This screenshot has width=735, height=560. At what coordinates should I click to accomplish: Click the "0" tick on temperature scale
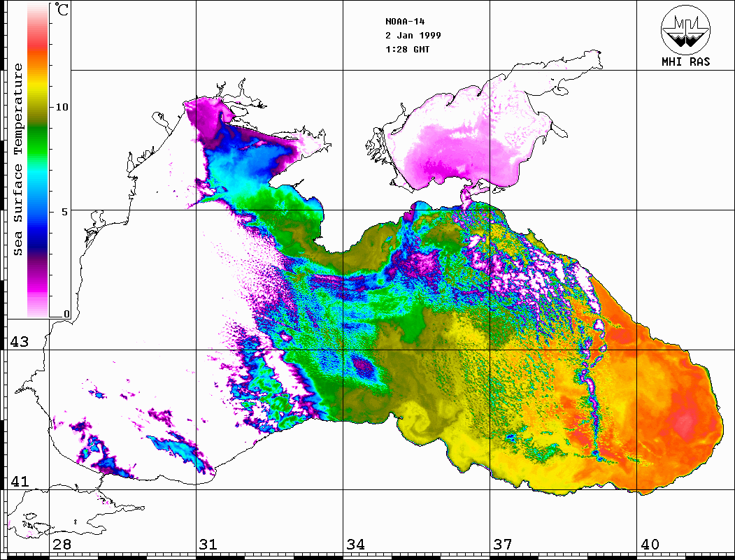pos(66,314)
